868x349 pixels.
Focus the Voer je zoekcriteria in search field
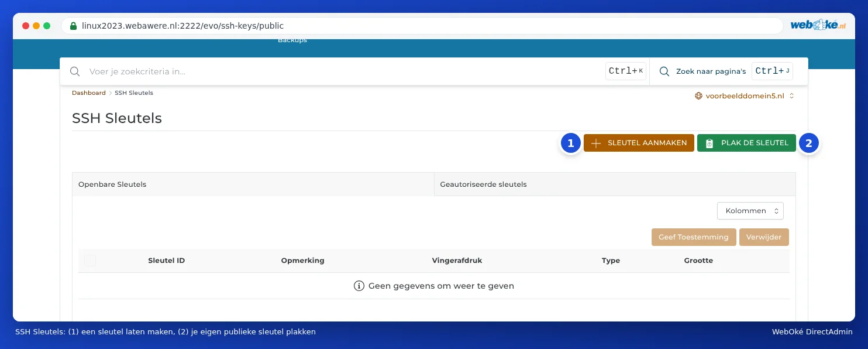click(345, 71)
